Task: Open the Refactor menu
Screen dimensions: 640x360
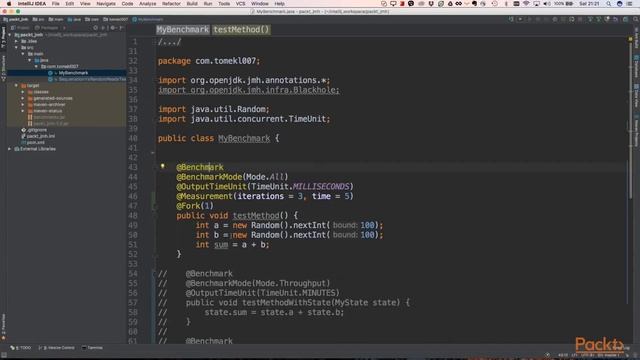Action: pyautogui.click(x=171, y=4)
